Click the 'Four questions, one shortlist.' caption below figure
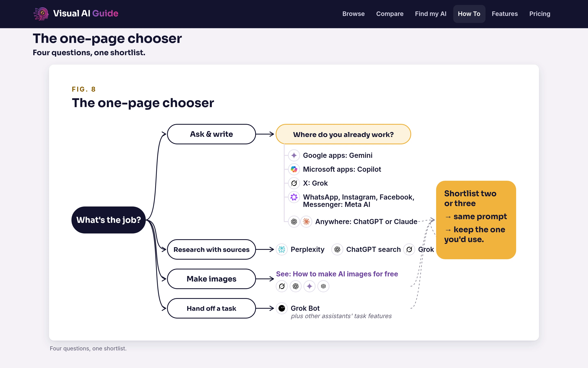588x368 pixels. point(88,348)
